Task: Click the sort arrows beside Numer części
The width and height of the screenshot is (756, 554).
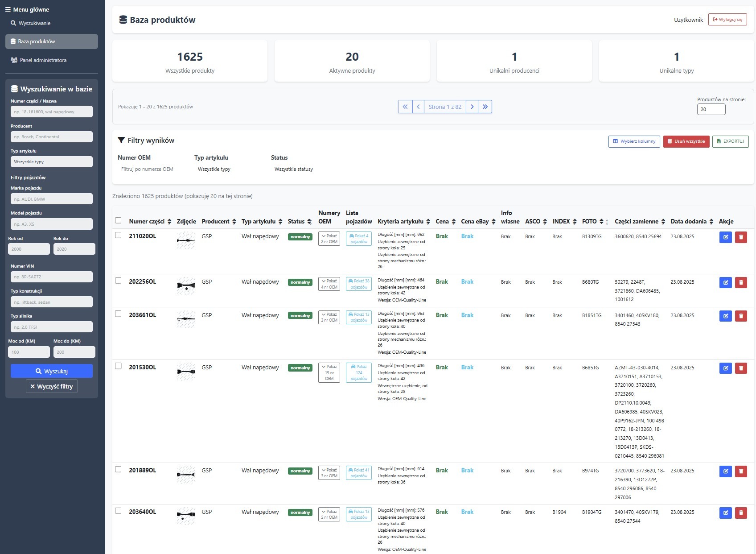Action: point(169,222)
